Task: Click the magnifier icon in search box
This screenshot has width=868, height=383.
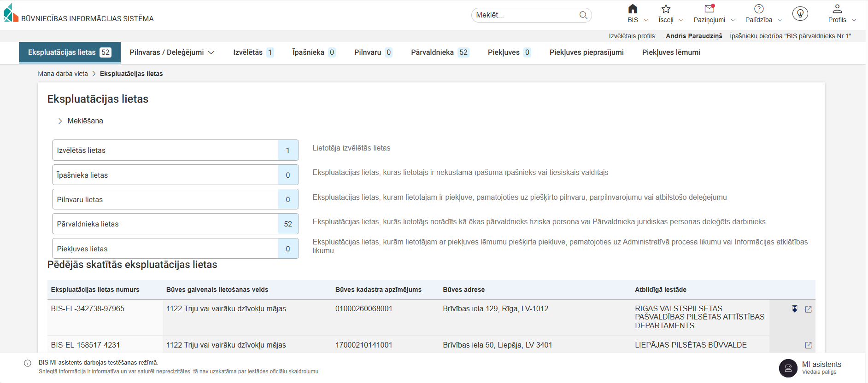Action: coord(583,15)
